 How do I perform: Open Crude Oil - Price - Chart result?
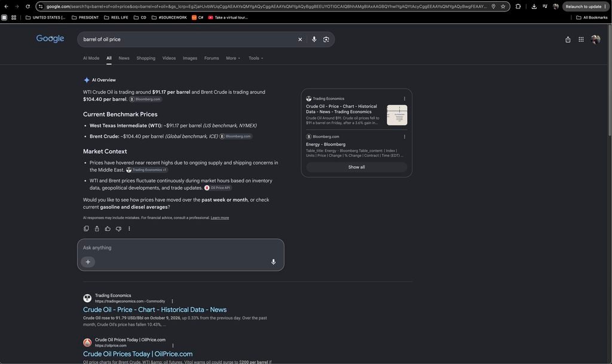point(155,310)
